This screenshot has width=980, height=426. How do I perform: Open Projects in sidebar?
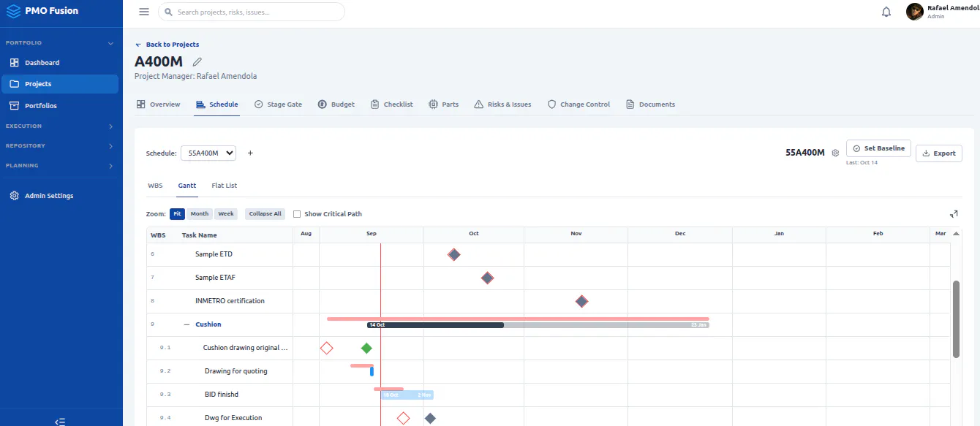click(x=60, y=84)
